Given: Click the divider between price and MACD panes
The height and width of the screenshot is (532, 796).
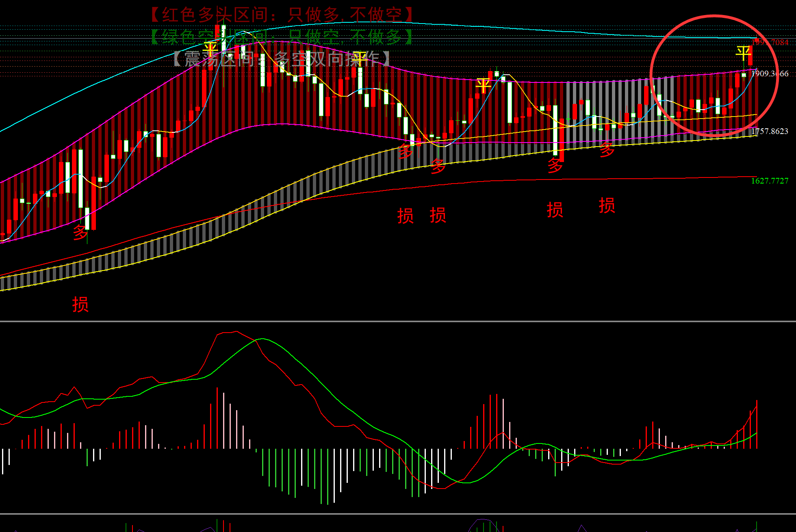Looking at the screenshot, I should [398, 321].
